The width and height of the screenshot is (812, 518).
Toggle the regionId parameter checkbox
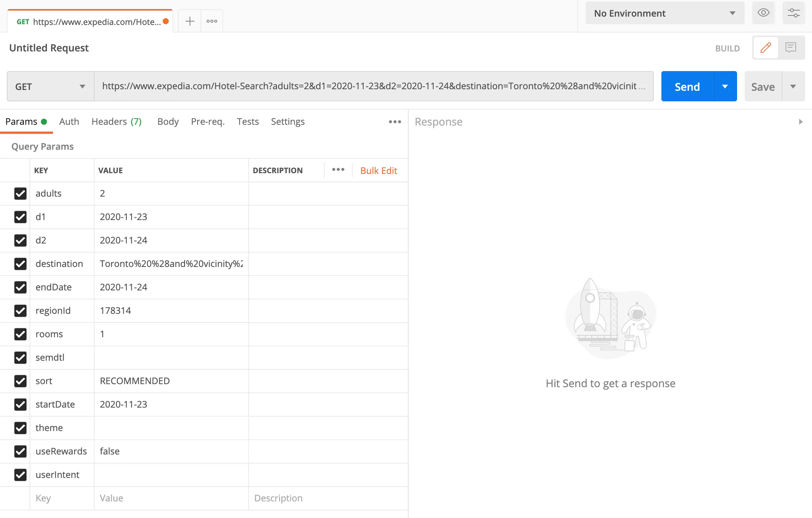(20, 311)
